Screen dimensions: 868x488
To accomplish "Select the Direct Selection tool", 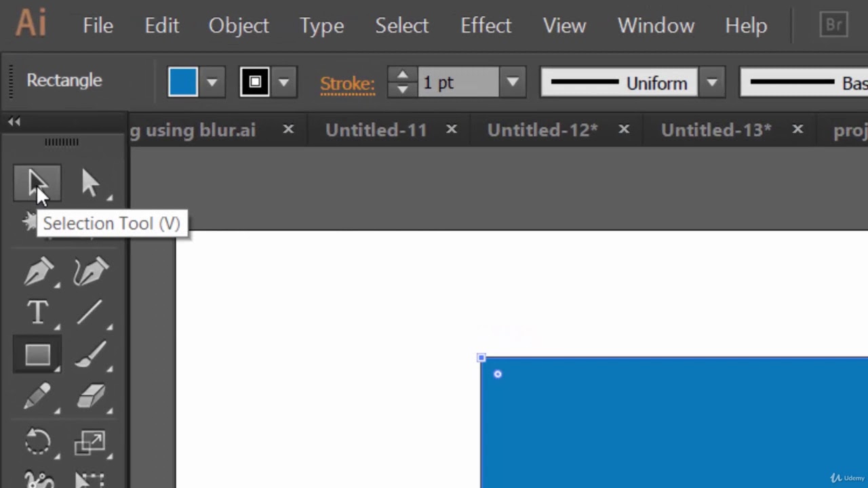I will [x=91, y=184].
